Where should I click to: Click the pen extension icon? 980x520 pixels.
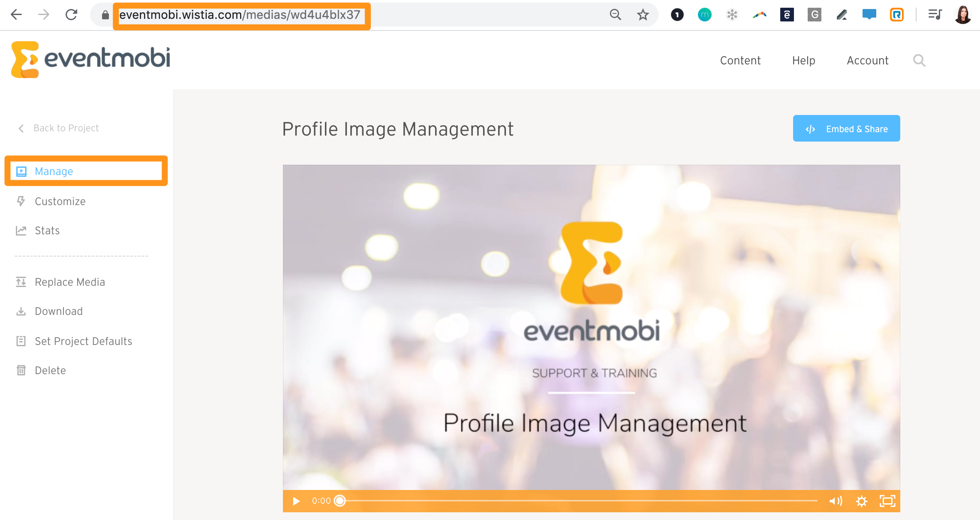click(842, 15)
